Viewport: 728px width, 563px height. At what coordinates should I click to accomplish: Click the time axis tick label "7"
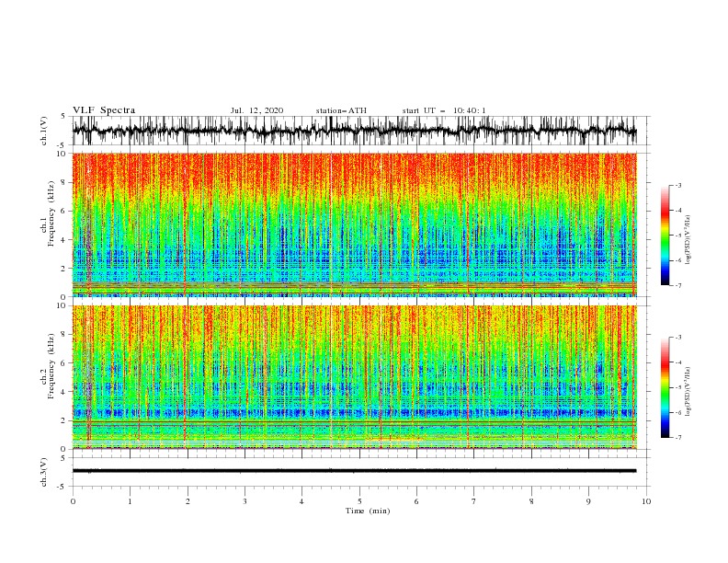pos(474,501)
